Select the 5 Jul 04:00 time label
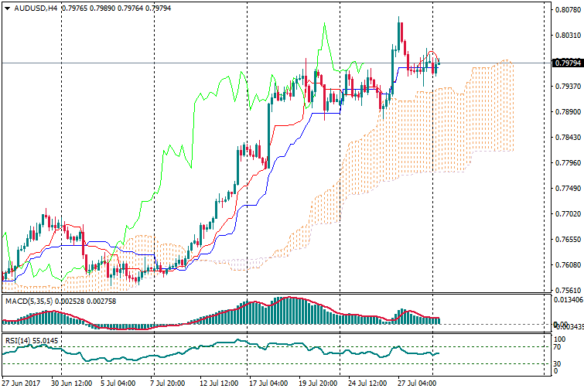Image resolution: width=584 pixels, height=392 pixels. (x=118, y=382)
